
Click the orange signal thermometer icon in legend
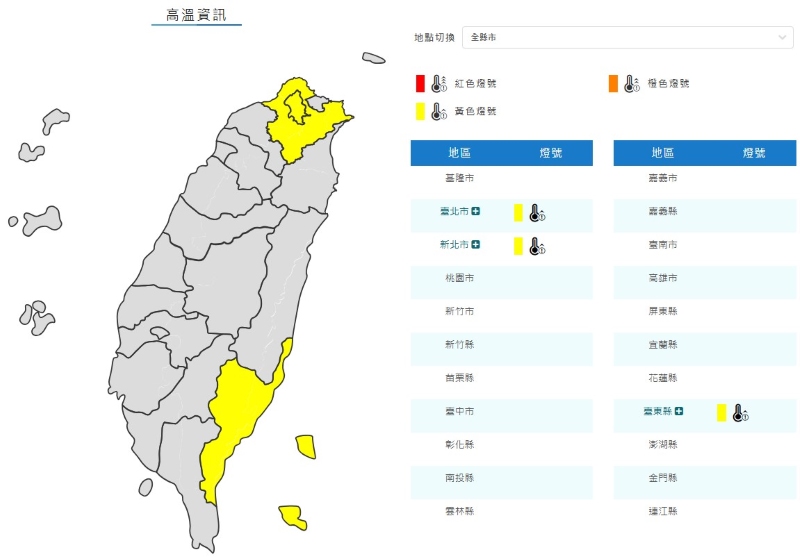[x=631, y=83]
